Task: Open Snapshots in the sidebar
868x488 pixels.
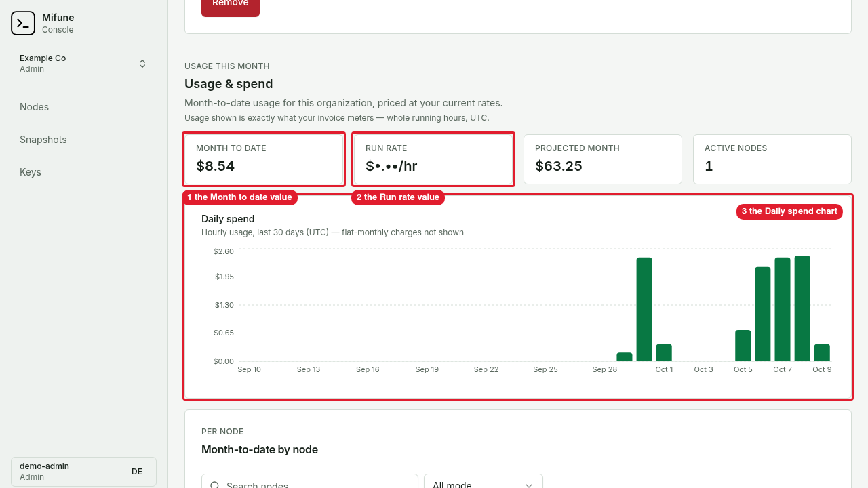Action: point(43,140)
